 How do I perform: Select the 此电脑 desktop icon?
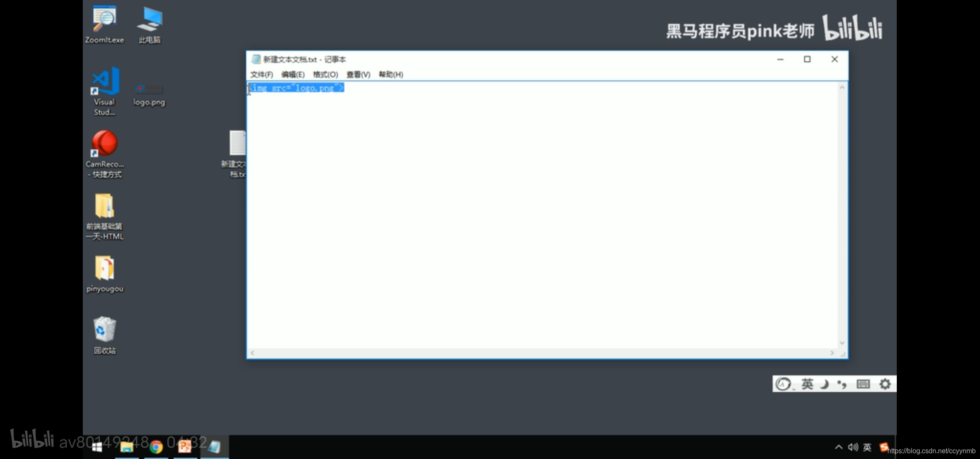pyautogui.click(x=149, y=25)
